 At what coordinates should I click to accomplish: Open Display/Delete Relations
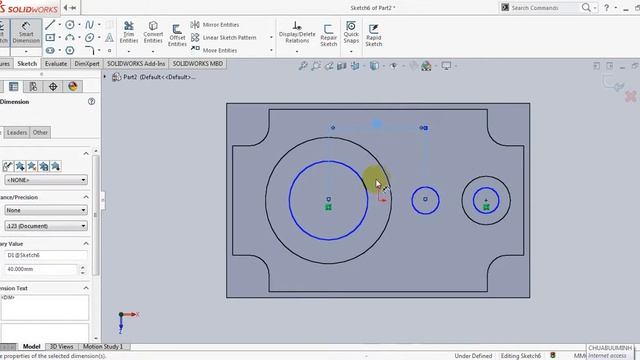click(x=297, y=32)
